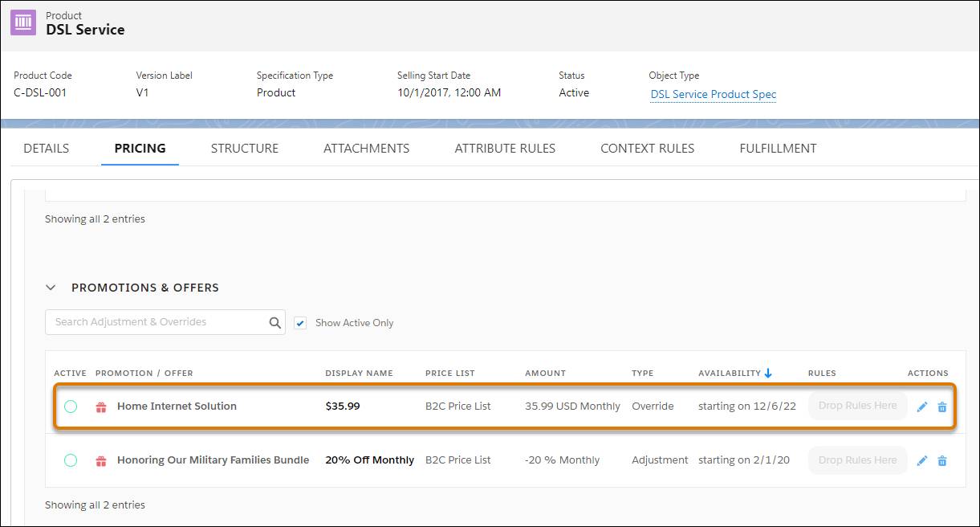Toggle active circle for Honoring Our Military Families Bundle
The height and width of the screenshot is (527, 980).
[x=71, y=460]
